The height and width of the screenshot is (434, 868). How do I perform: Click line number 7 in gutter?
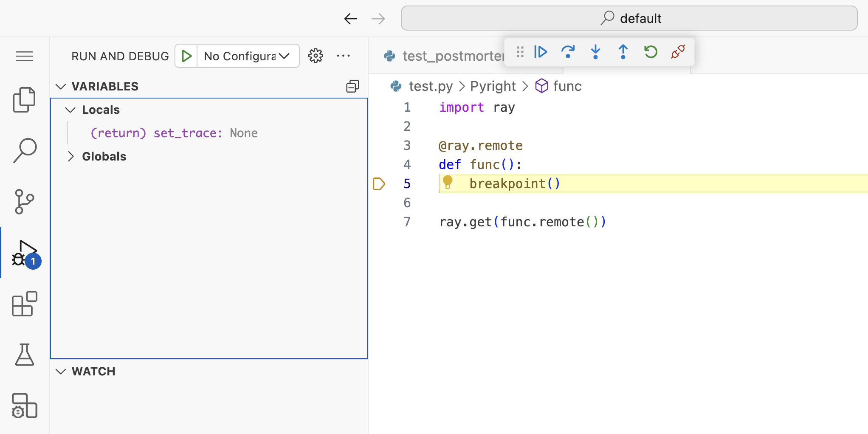(x=407, y=222)
